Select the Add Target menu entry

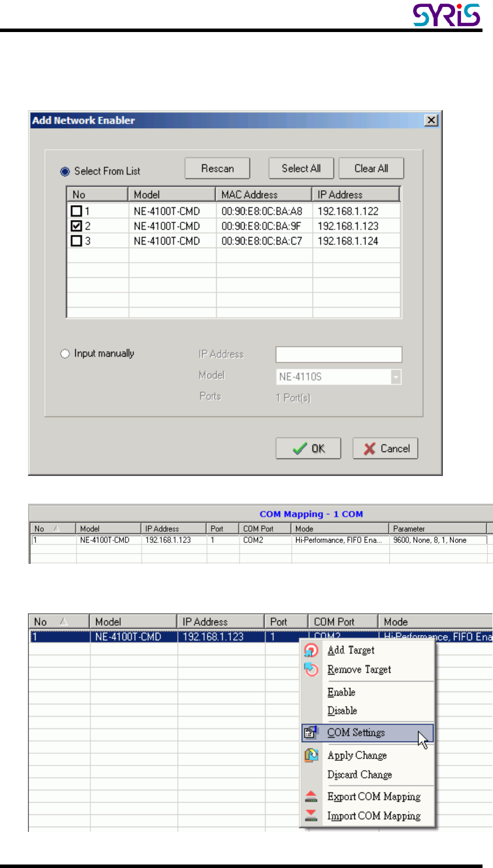pyautogui.click(x=351, y=650)
